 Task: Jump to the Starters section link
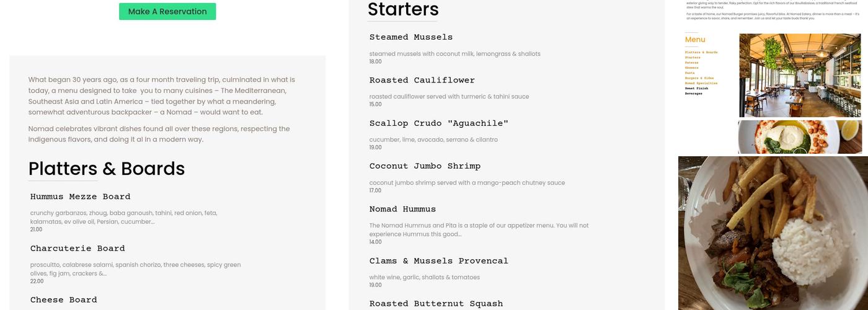(x=694, y=58)
